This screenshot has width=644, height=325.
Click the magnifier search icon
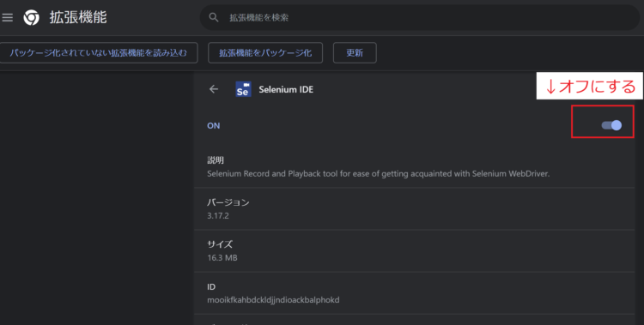(x=214, y=17)
